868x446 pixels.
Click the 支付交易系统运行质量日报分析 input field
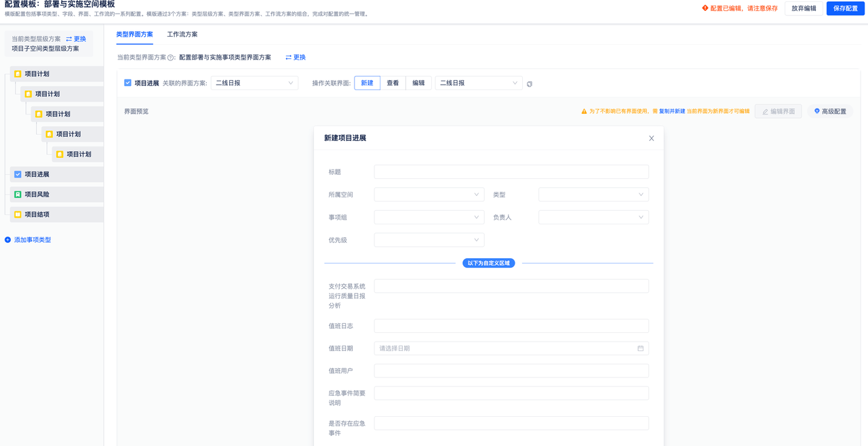tap(511, 286)
